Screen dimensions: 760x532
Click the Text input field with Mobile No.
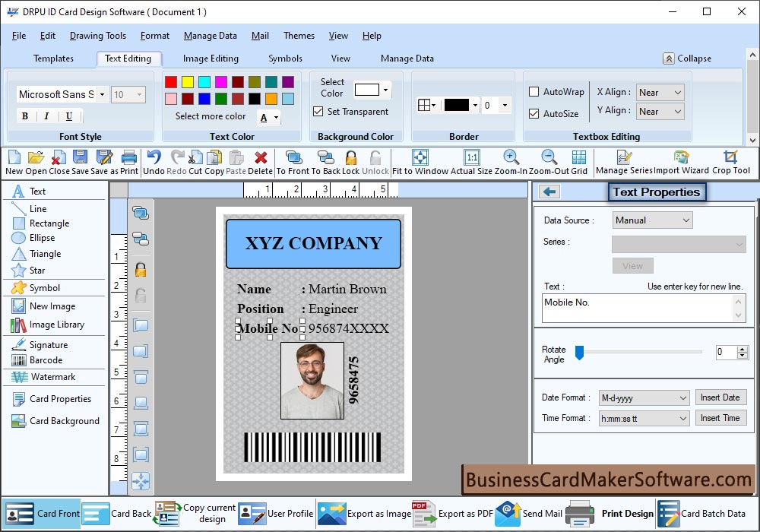(x=643, y=308)
